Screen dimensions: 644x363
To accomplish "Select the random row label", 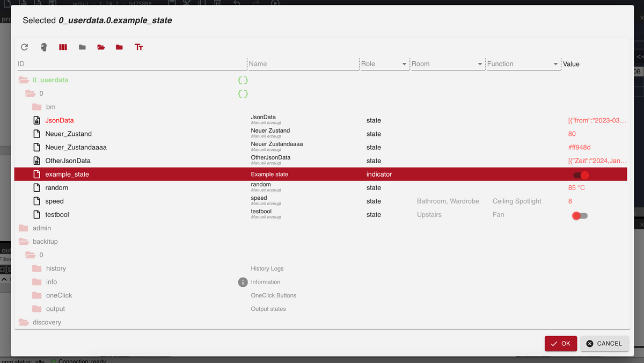I will tap(56, 187).
